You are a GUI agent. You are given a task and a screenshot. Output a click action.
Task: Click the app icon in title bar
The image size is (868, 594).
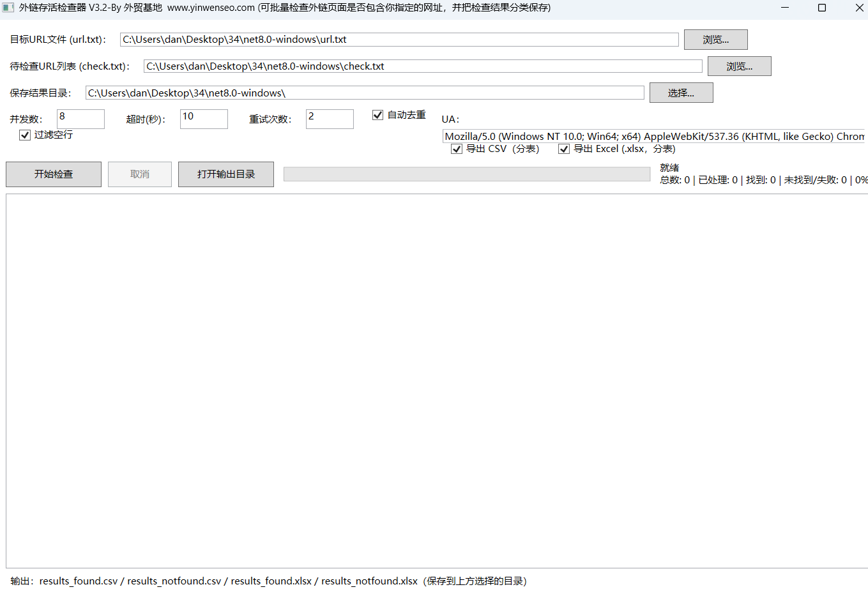[x=8, y=8]
